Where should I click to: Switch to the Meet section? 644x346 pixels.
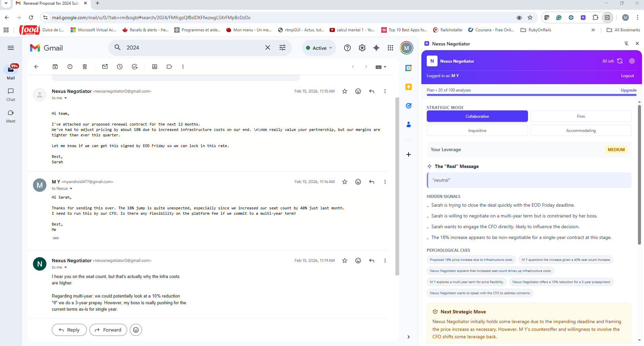coord(11,116)
